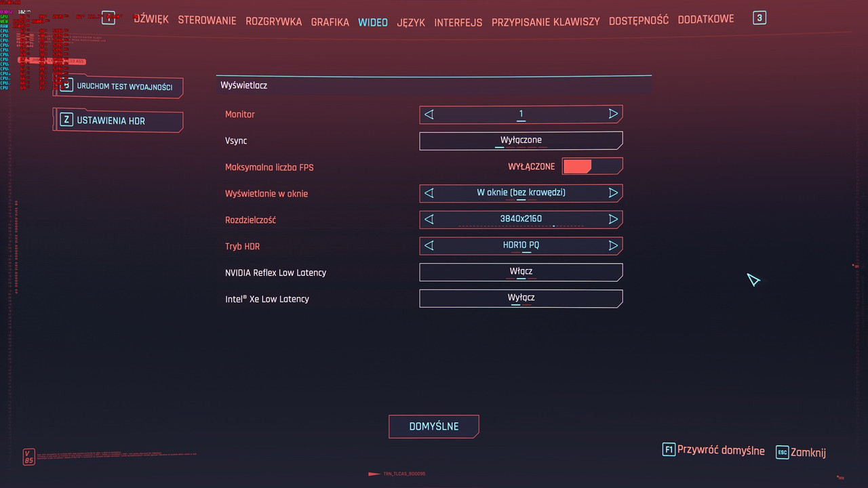868x488 pixels.
Task: Select next Monitor with right arrow
Action: [x=613, y=114]
